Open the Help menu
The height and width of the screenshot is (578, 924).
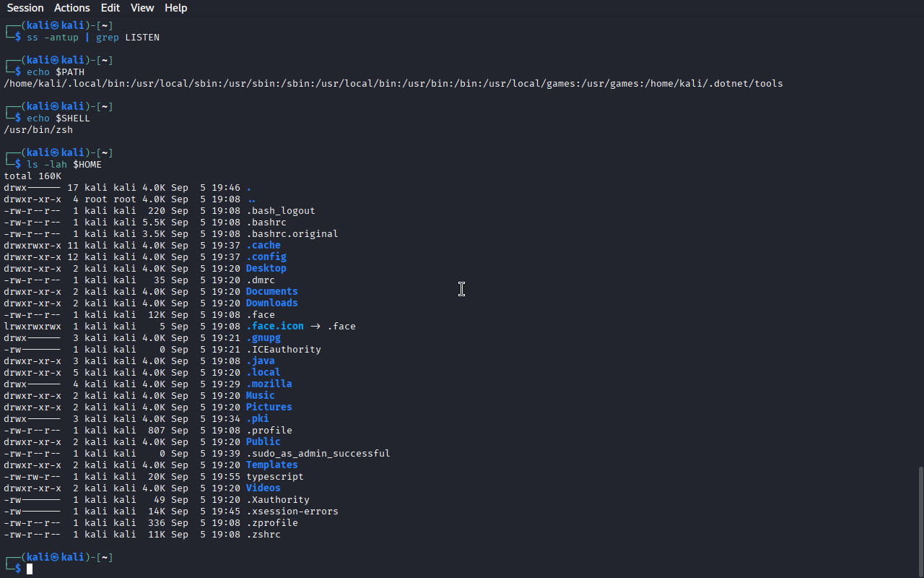tap(176, 8)
